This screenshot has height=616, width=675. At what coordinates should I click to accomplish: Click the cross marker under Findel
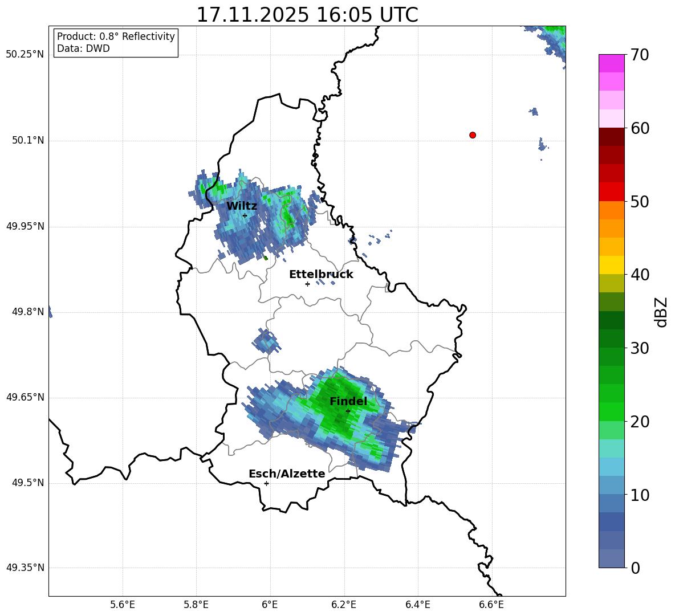point(348,411)
